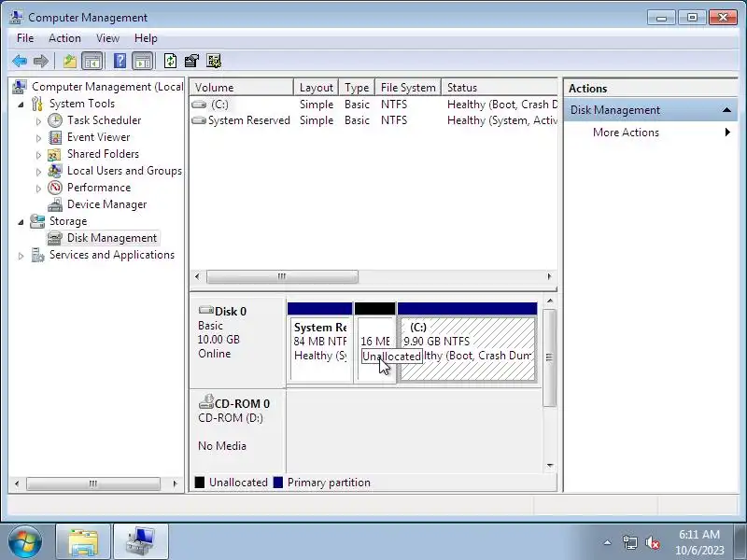
Task: Sort by the Volume column header
Action: 241,88
